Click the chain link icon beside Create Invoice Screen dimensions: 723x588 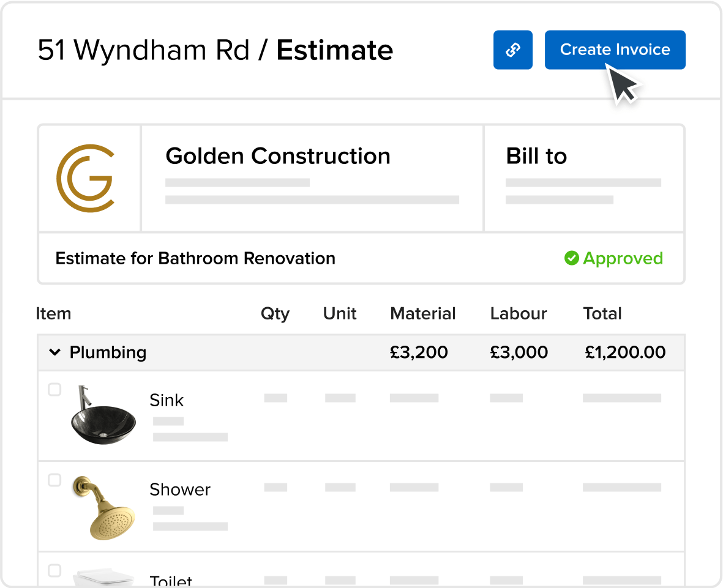(x=513, y=50)
